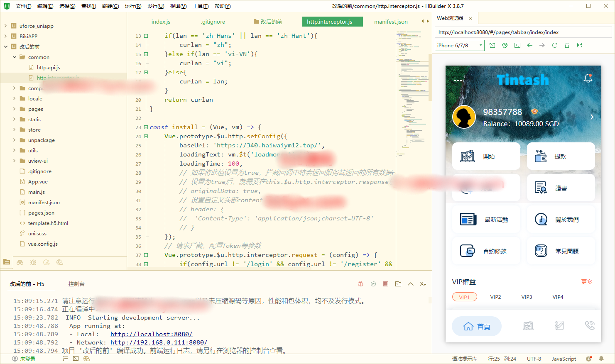This screenshot has width=615, height=364.
Task: Click the code minimap overview strip
Action: [412, 91]
